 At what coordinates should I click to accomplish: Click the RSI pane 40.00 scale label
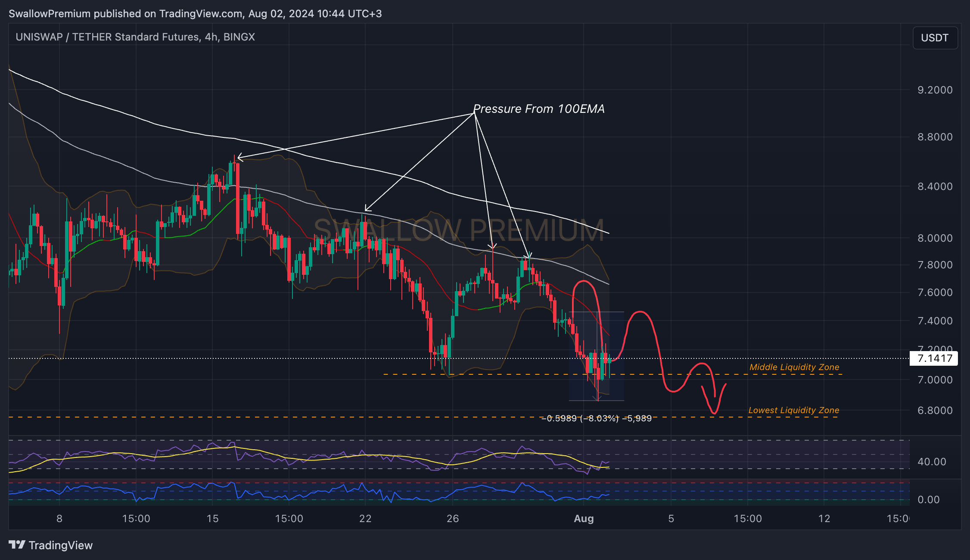point(932,462)
